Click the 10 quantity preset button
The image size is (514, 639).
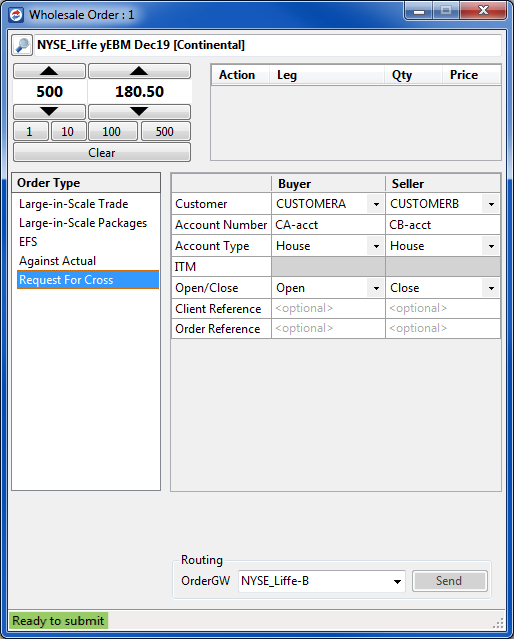68,131
